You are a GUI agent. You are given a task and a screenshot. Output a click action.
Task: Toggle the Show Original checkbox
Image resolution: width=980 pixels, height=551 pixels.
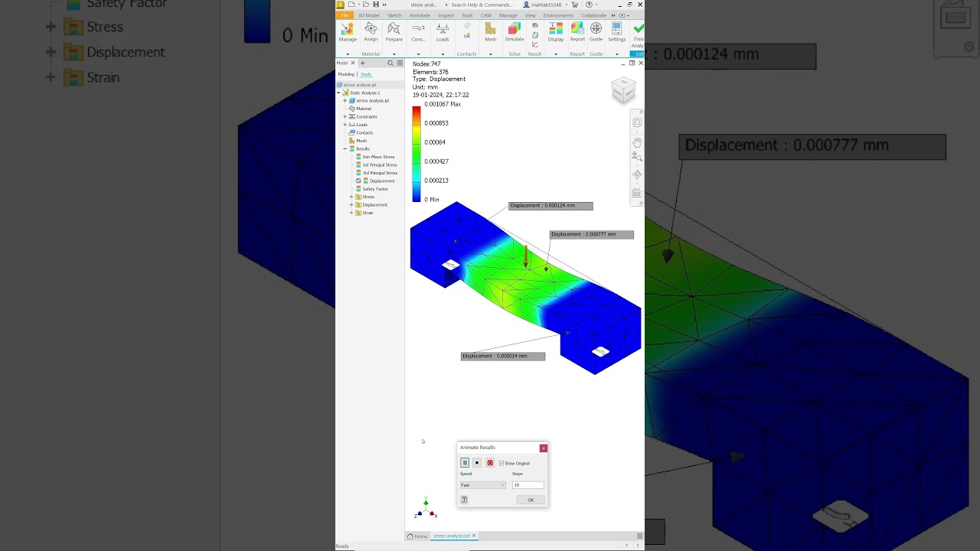coord(501,463)
